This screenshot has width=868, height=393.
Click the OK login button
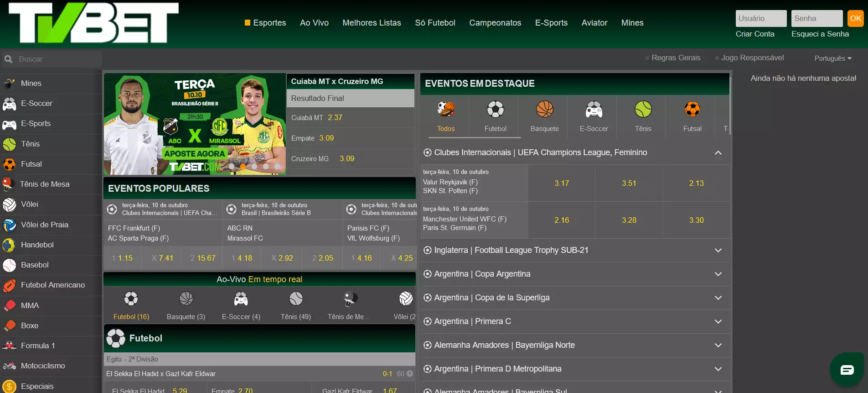click(856, 19)
